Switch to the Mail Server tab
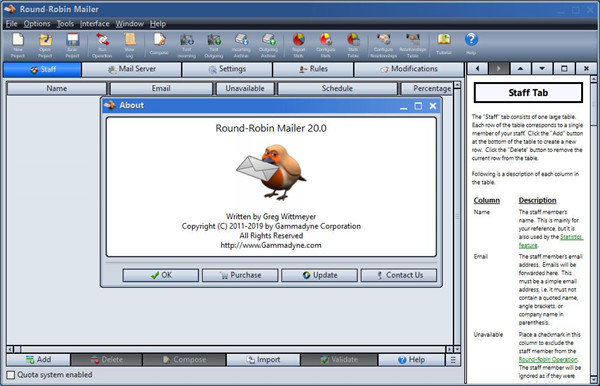This screenshot has height=386, width=600. click(x=132, y=69)
